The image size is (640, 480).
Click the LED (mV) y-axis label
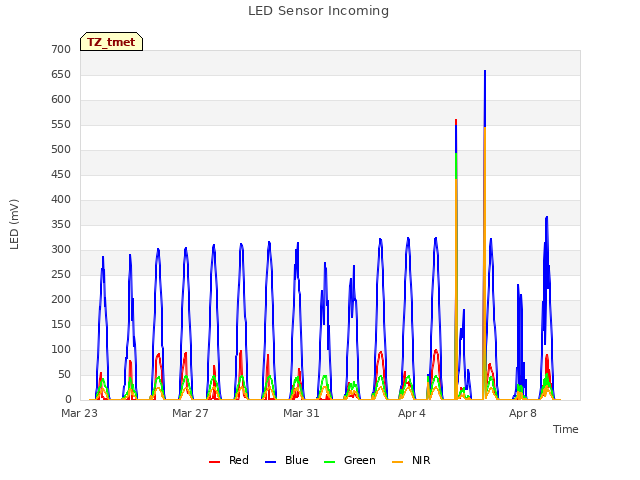(14, 224)
